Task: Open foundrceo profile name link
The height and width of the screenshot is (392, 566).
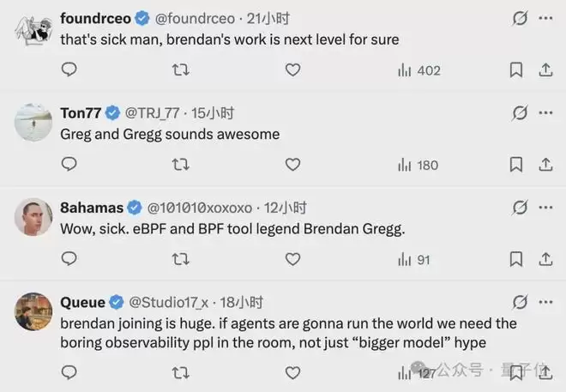Action: click(x=95, y=18)
